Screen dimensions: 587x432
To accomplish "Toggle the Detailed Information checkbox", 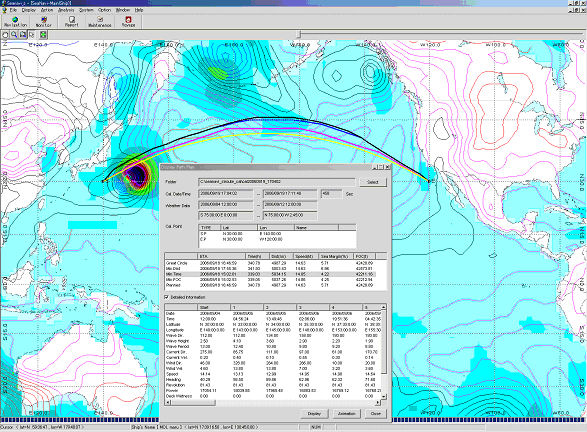I will (x=167, y=297).
